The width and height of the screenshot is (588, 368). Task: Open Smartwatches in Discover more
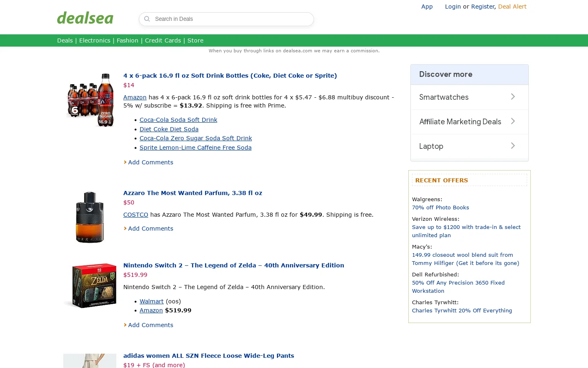[x=444, y=97]
